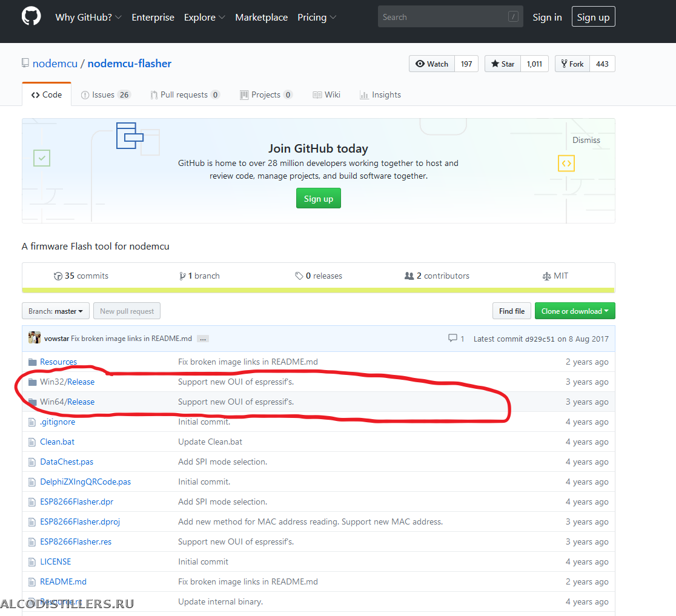The image size is (676, 616).
Task: Click Sign in in the header
Action: pos(547,17)
